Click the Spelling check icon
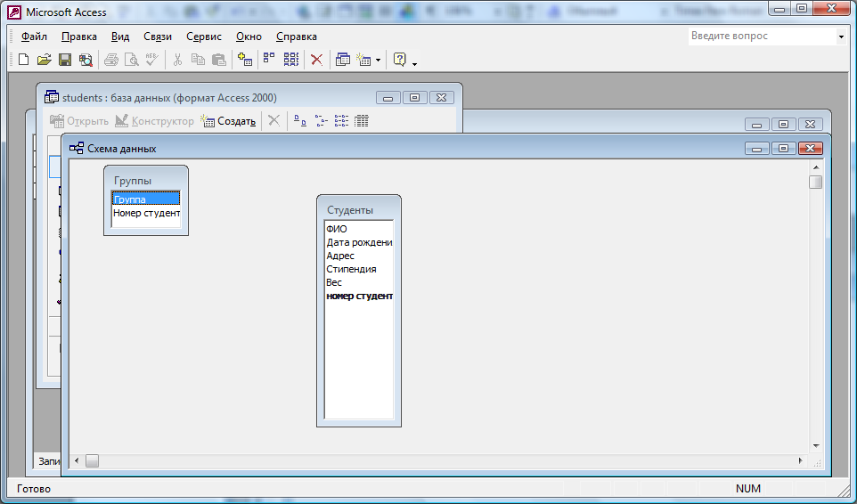Screen dimensions: 857x504 point(152,60)
